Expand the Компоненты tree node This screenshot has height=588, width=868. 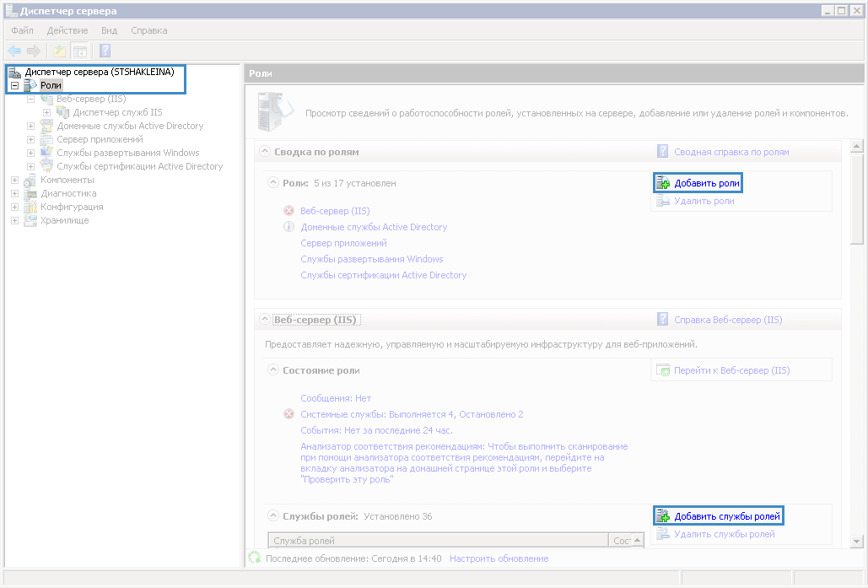14,180
